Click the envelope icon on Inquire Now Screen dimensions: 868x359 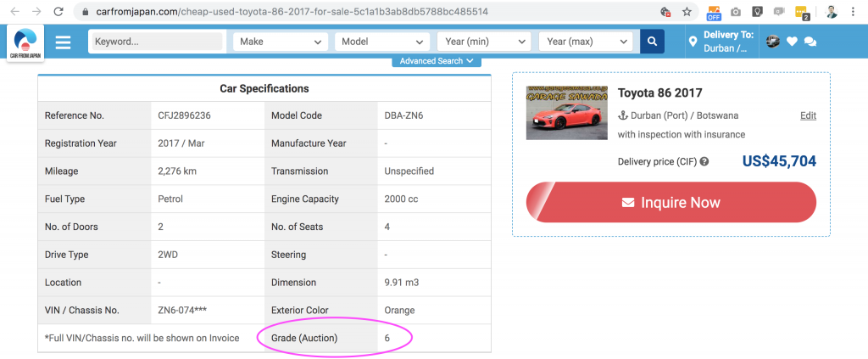click(628, 203)
